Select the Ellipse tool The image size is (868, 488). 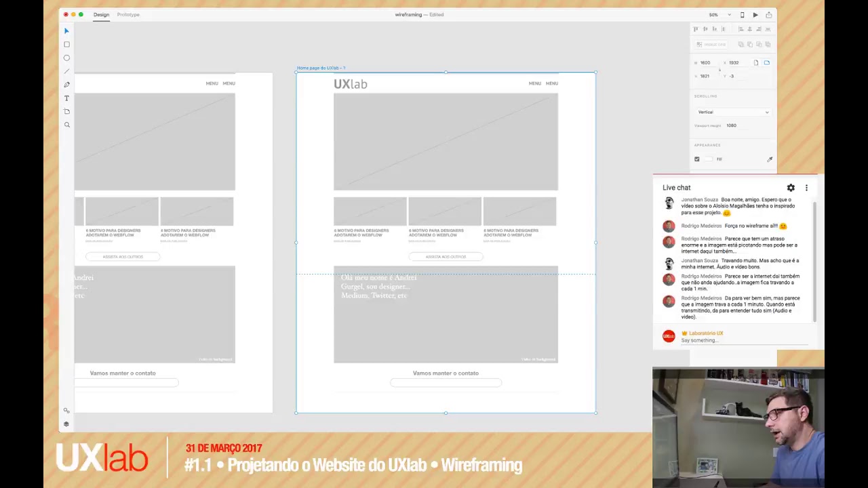(66, 58)
